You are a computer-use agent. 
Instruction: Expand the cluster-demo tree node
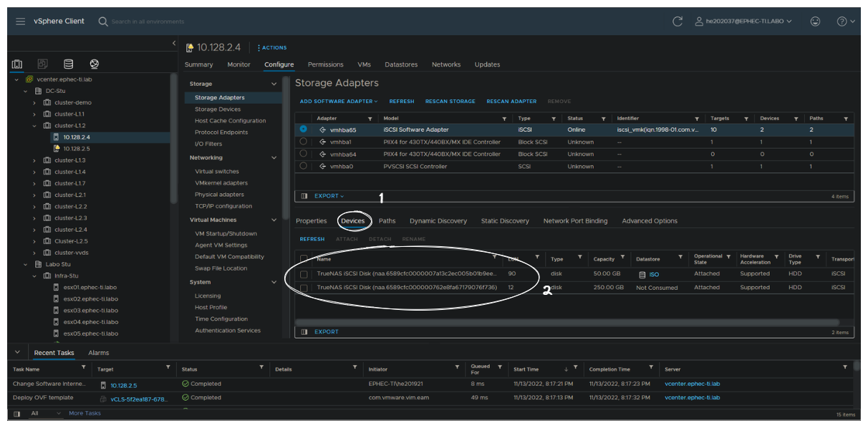click(x=34, y=102)
